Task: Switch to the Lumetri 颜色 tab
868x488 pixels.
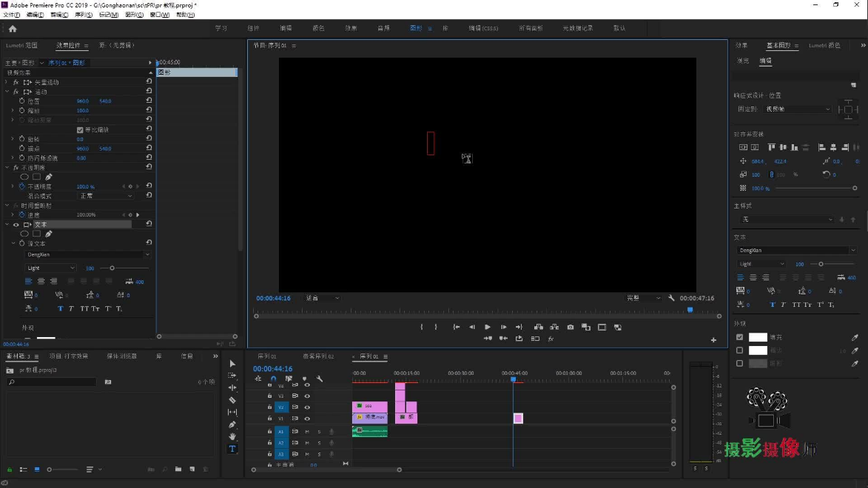Action: 824,46
